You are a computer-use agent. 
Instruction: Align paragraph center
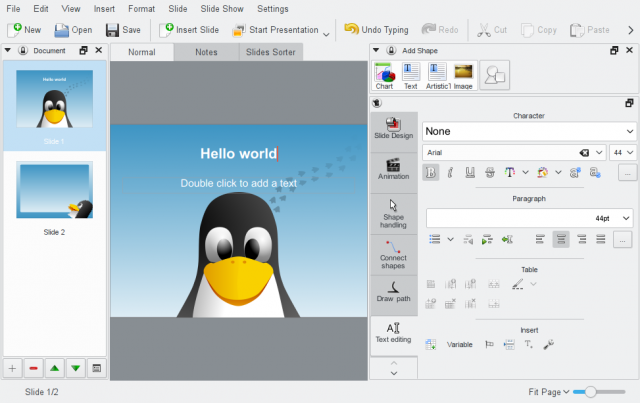pos(561,239)
